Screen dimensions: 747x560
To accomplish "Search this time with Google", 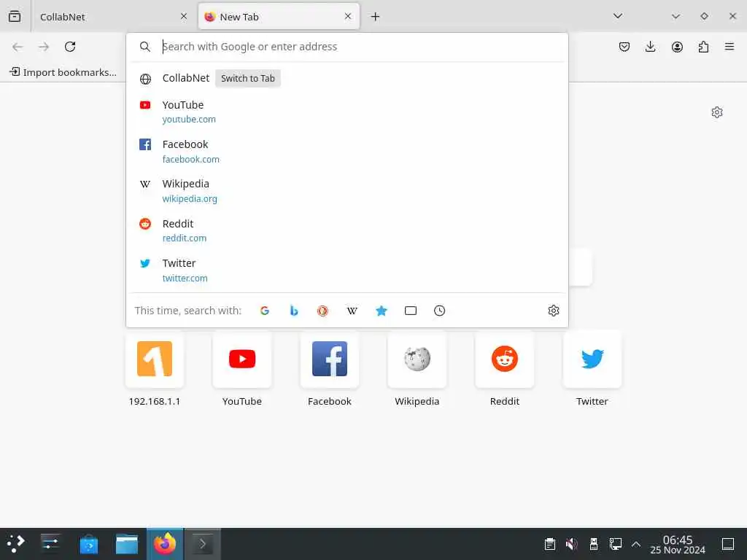I will pos(265,311).
